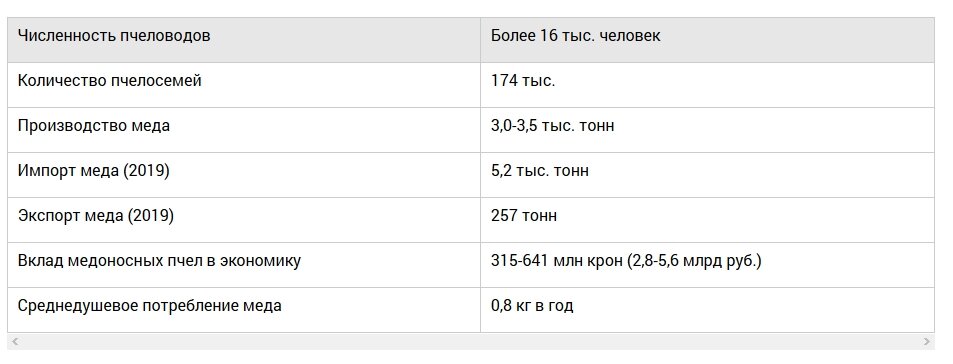Click the '257 тонн' value cell

707,219
